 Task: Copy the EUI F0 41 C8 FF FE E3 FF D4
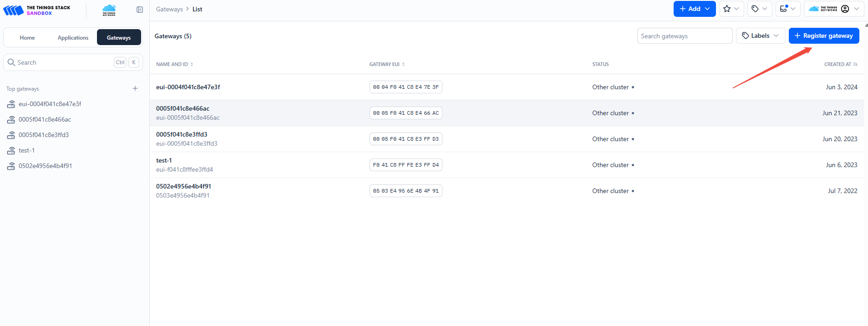[x=406, y=165]
